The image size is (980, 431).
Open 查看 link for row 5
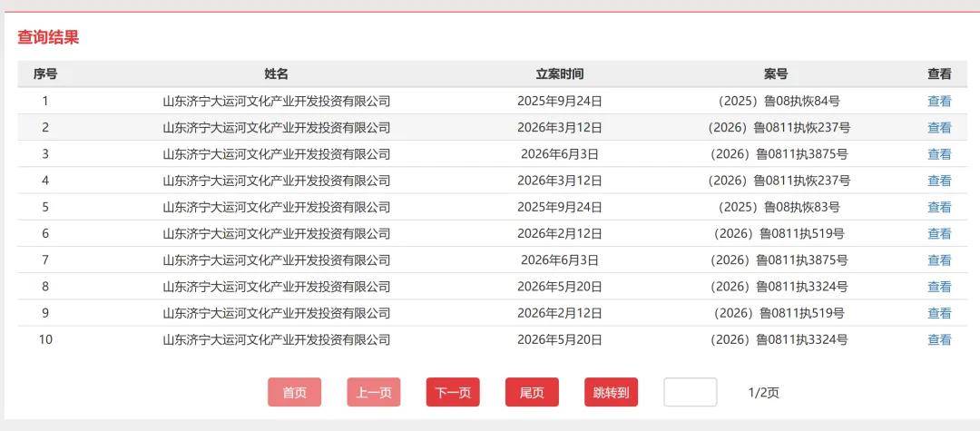pos(939,208)
